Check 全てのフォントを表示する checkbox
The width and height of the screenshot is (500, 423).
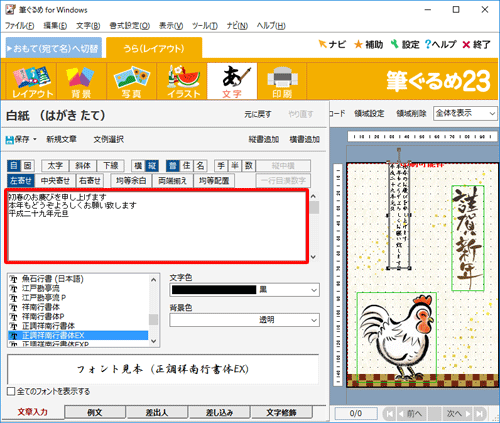coord(11,391)
